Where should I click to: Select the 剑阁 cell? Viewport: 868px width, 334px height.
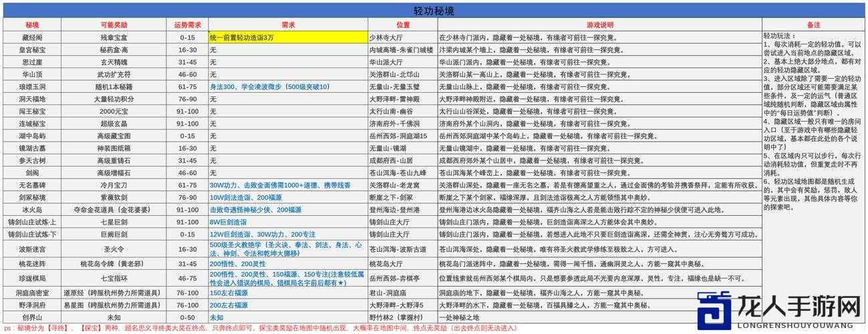[31, 172]
